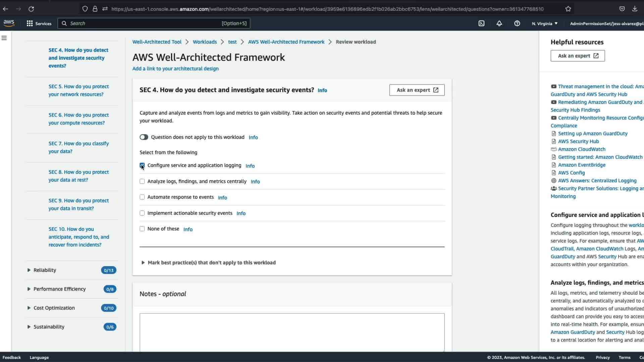Toggle 'Question does not apply to this workload'
This screenshot has width=644, height=362.
click(144, 137)
